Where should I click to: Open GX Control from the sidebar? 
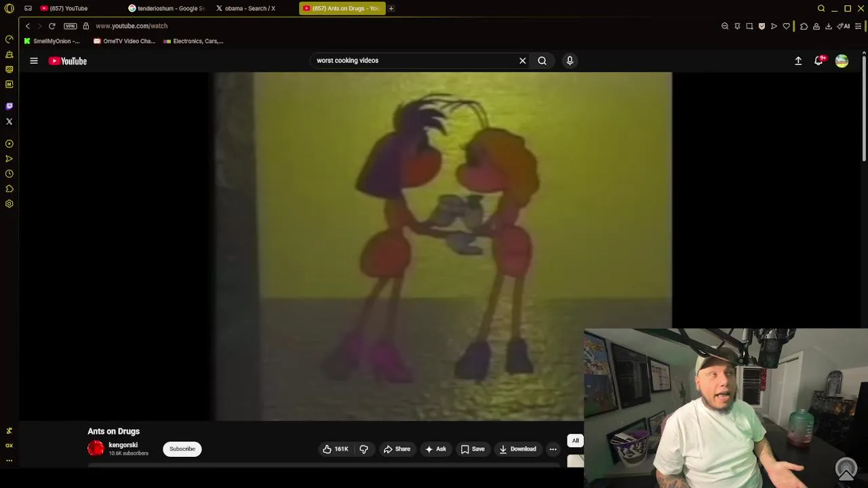(9, 39)
